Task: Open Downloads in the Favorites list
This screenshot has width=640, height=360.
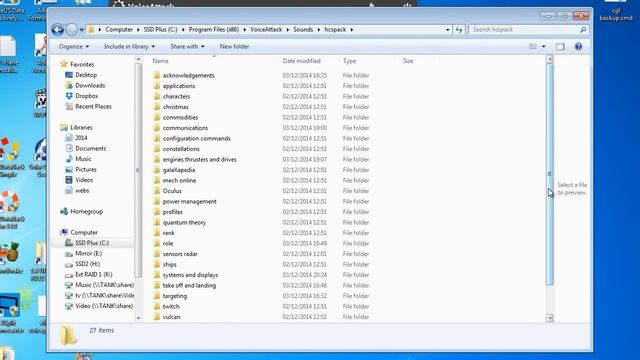Action: [x=90, y=86]
